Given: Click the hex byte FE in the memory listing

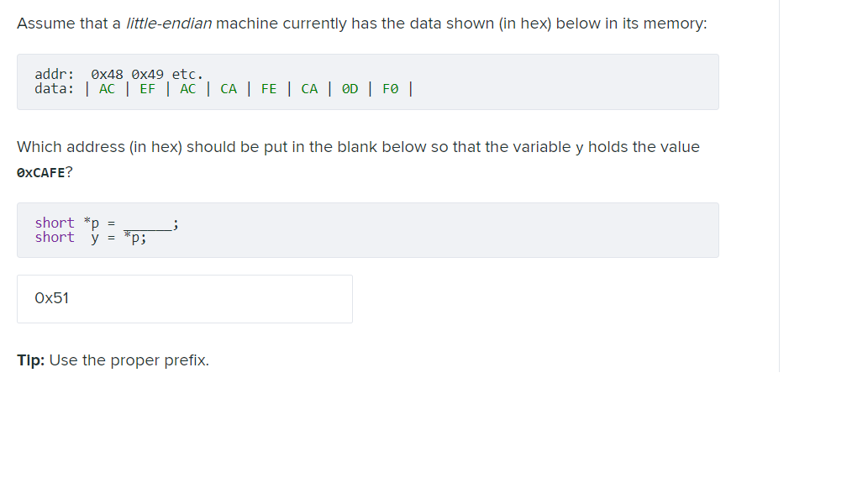Looking at the screenshot, I should click(x=268, y=88).
